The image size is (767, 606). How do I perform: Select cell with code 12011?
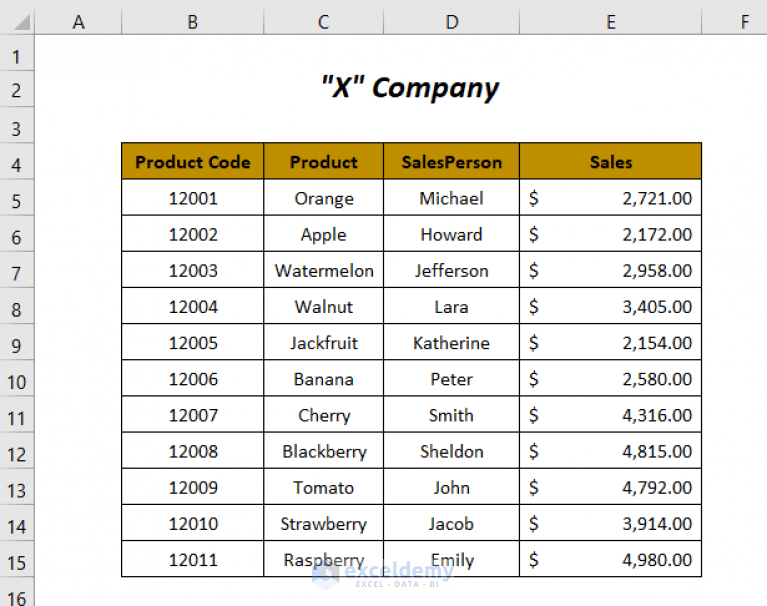(193, 560)
